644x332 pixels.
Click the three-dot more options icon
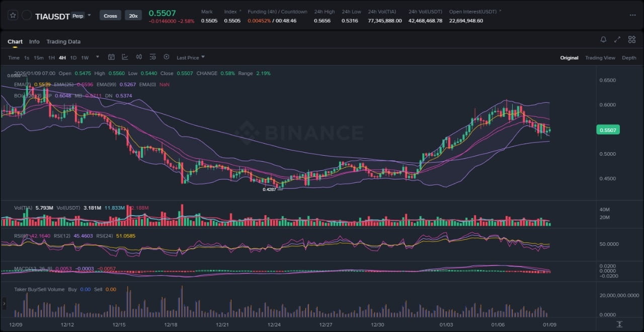click(x=632, y=15)
